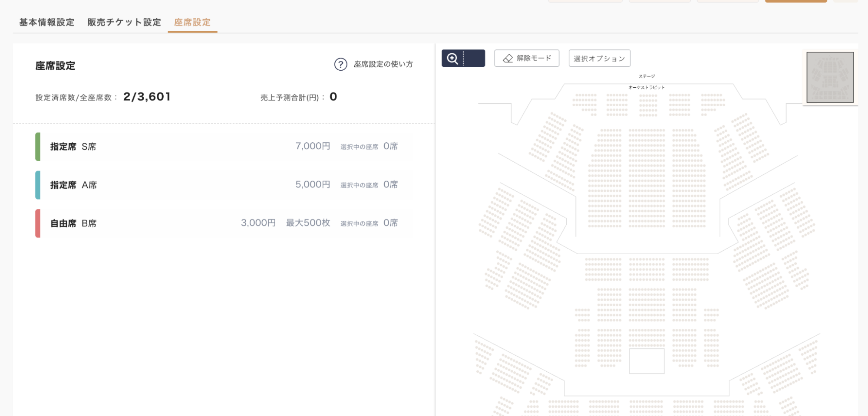Open the 選択オプション menu
Screen dimensions: 868x416
pyautogui.click(x=599, y=59)
